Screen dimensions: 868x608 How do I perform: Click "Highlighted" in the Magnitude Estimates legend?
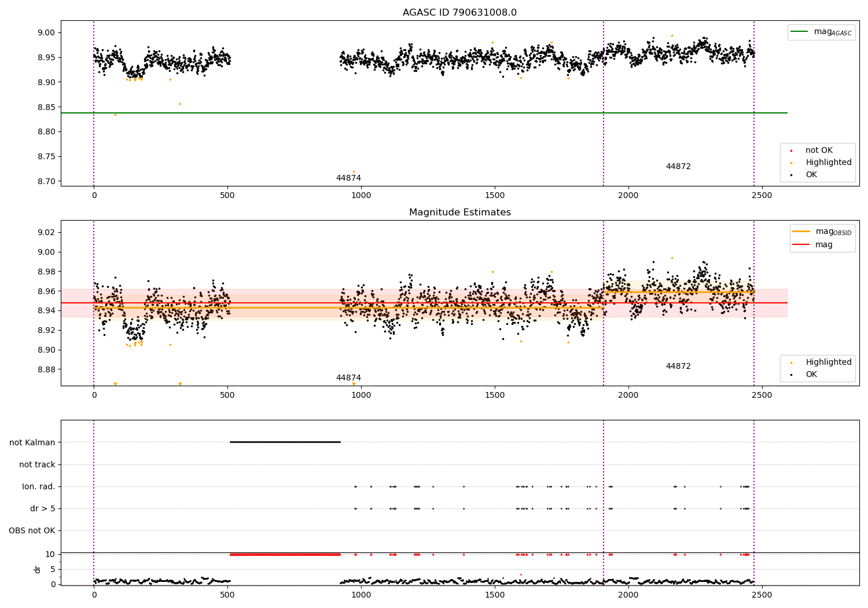(829, 362)
